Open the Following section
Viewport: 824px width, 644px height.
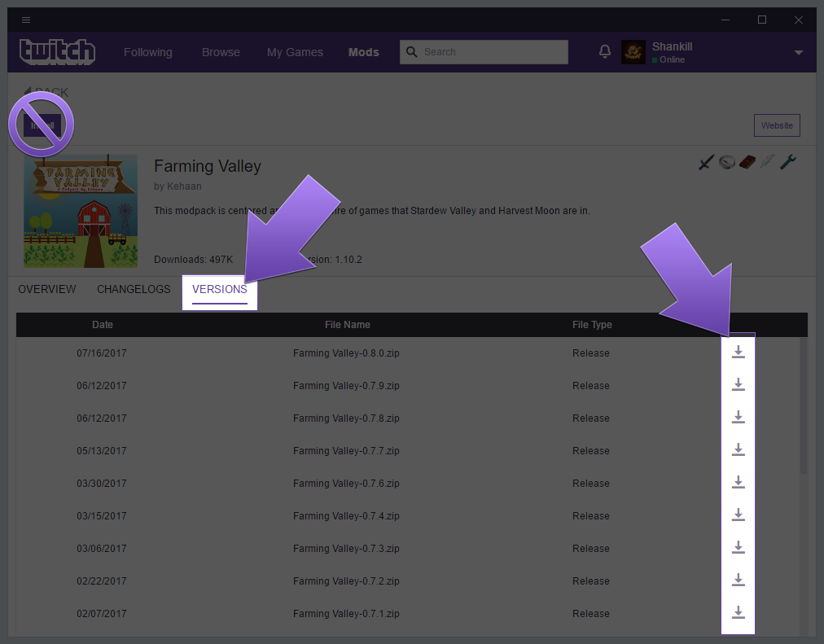[x=148, y=52]
